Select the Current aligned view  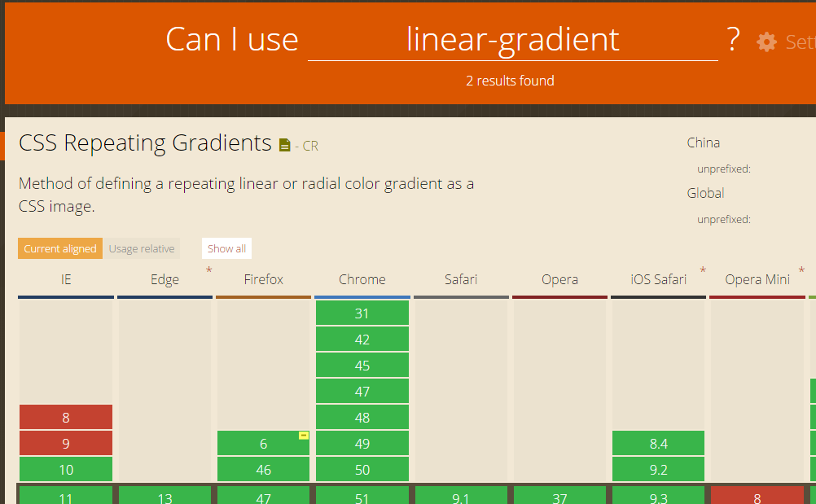[59, 248]
